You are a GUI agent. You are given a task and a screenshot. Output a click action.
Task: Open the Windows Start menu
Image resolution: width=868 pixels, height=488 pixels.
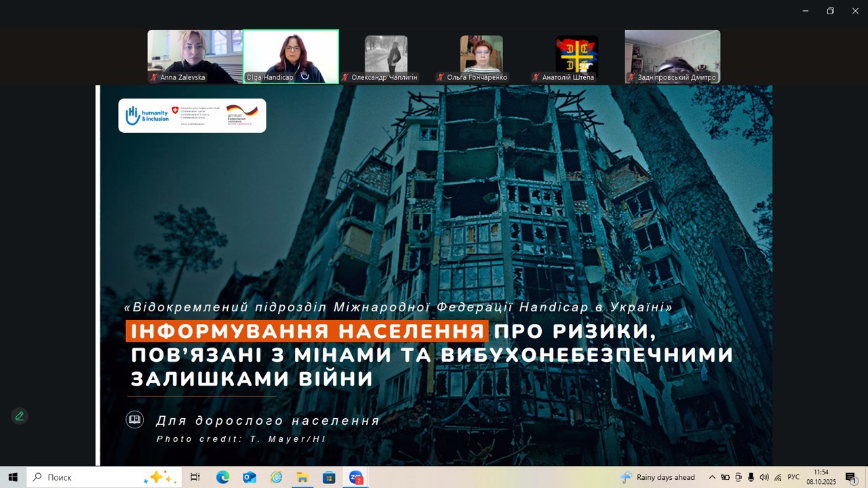point(13,477)
